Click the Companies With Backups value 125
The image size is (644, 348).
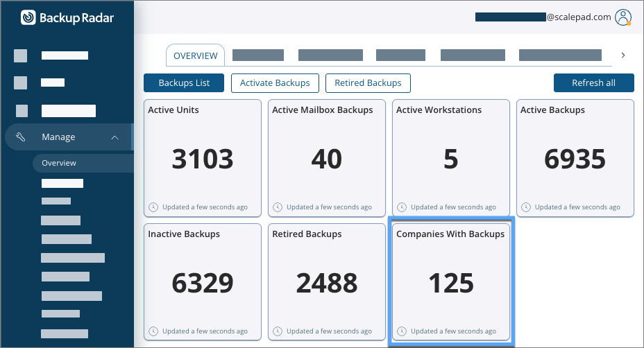click(451, 283)
